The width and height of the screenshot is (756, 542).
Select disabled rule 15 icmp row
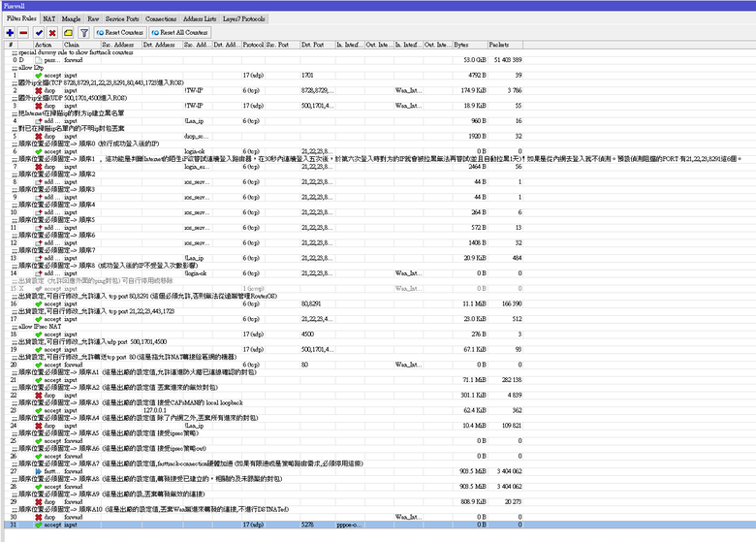(264, 288)
